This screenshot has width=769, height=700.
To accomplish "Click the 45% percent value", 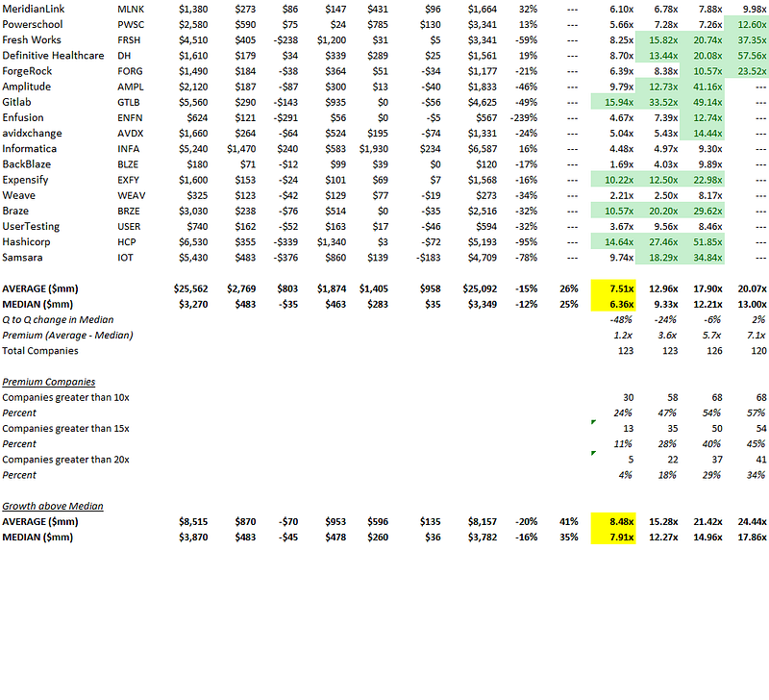I will click(x=756, y=444).
